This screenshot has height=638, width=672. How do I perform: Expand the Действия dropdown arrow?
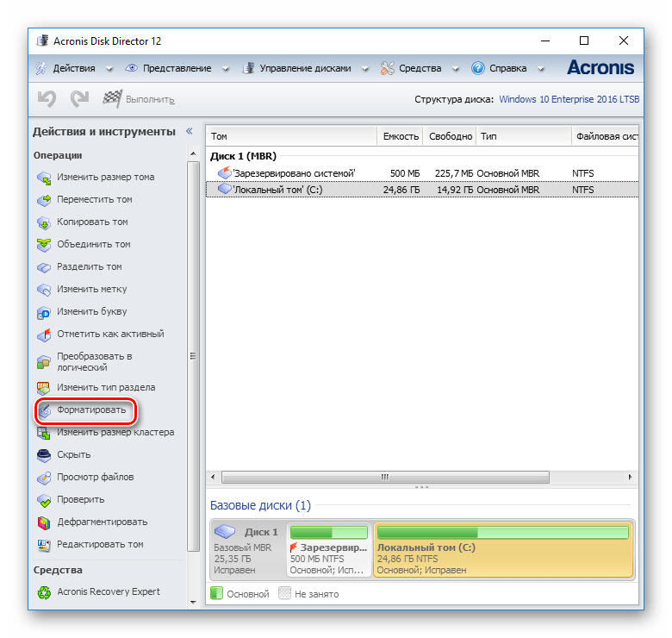point(109,69)
